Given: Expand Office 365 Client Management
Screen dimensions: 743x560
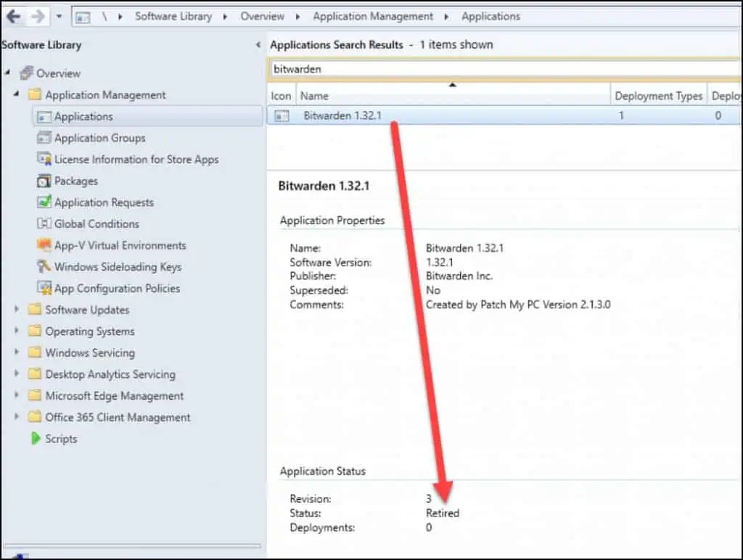Looking at the screenshot, I should (16, 417).
